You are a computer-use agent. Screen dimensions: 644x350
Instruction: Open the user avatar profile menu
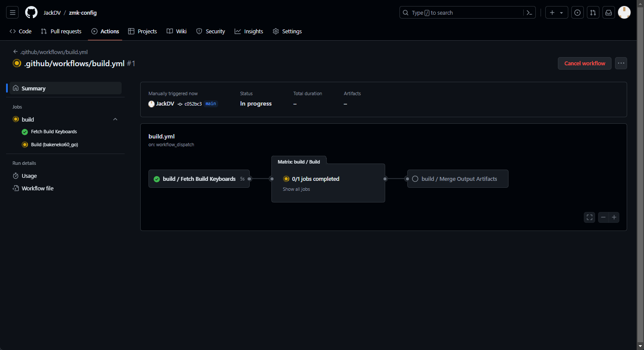tap(624, 13)
